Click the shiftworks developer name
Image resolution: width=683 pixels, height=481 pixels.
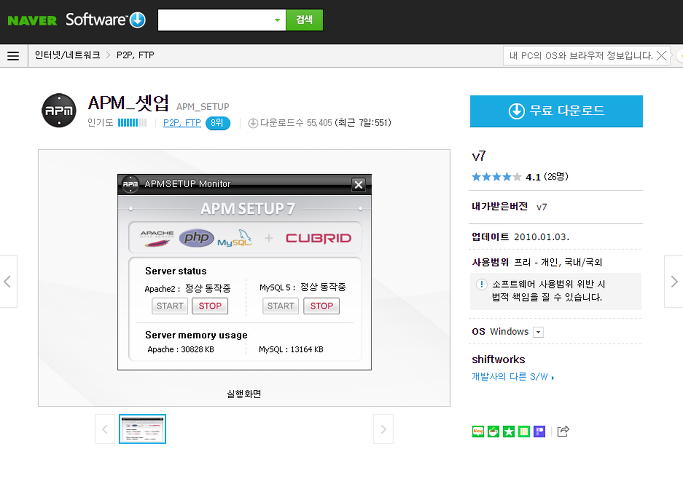click(498, 359)
